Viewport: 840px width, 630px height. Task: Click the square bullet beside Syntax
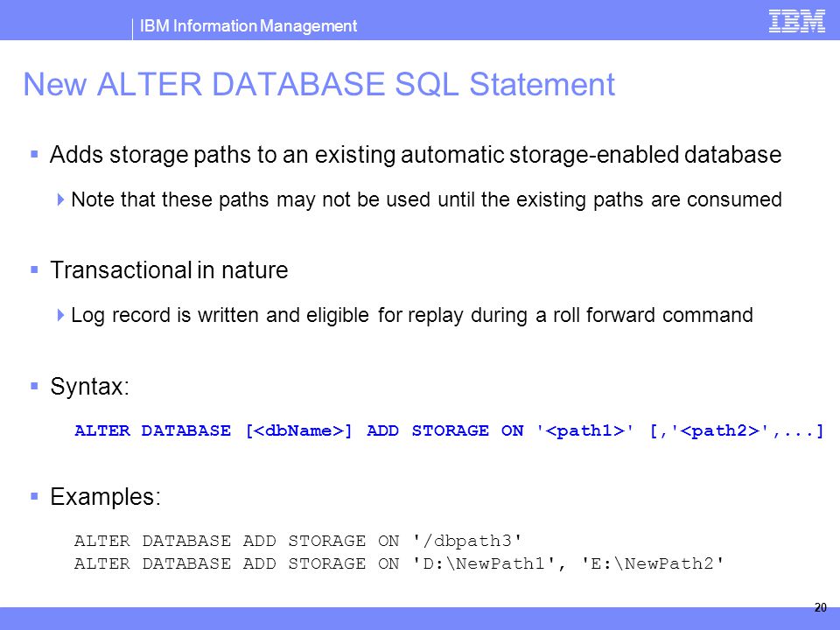point(35,386)
